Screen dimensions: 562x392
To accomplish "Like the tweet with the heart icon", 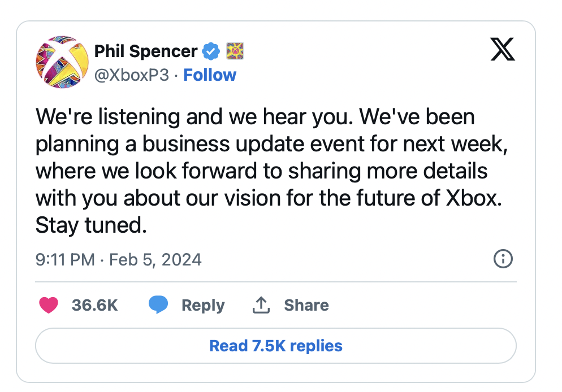I will 49,306.
